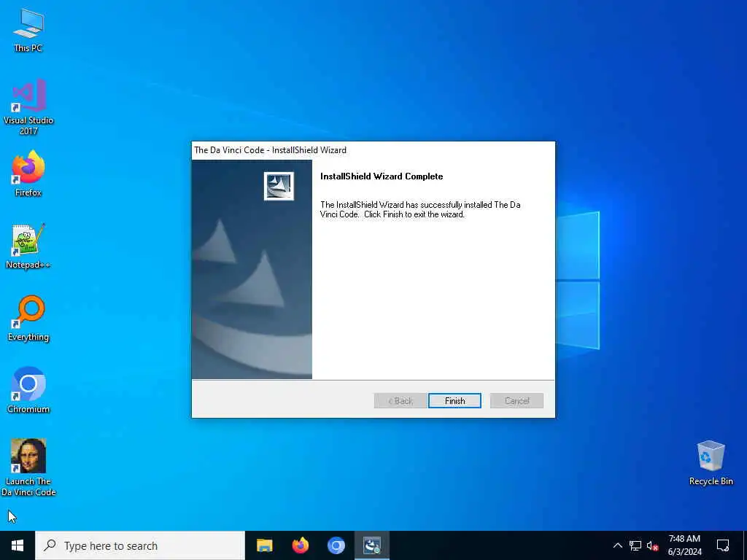Image resolution: width=747 pixels, height=560 pixels.
Task: Select the Chromium desktop shortcut
Action: coord(28,391)
